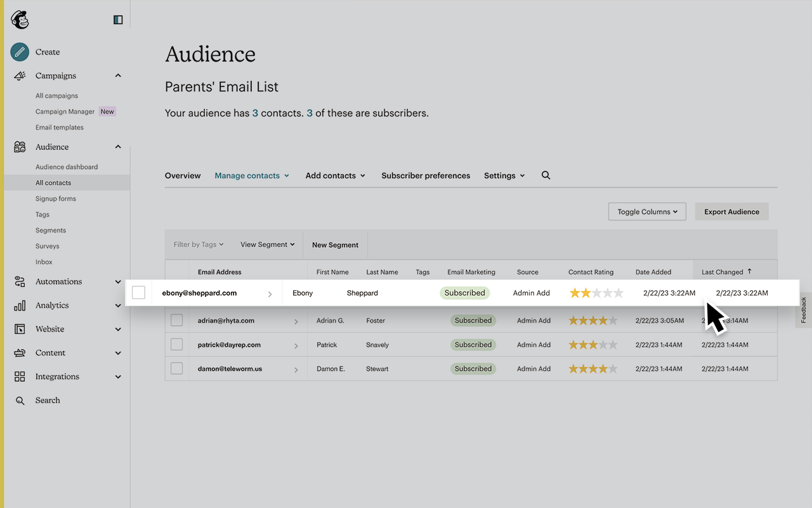Open the View Segment dropdown
Image resolution: width=812 pixels, height=508 pixels.
point(266,244)
